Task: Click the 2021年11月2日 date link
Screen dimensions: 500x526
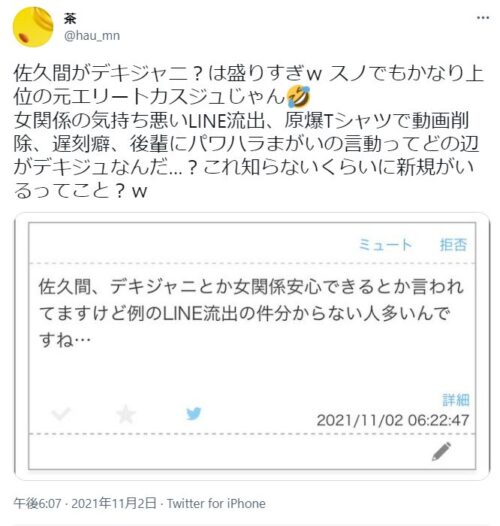Action: (x=114, y=503)
